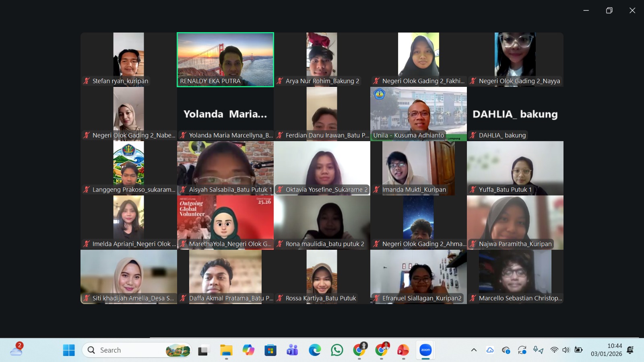The width and height of the screenshot is (644, 362).
Task: Launch Microsoft Edge from taskbar
Action: (315, 350)
